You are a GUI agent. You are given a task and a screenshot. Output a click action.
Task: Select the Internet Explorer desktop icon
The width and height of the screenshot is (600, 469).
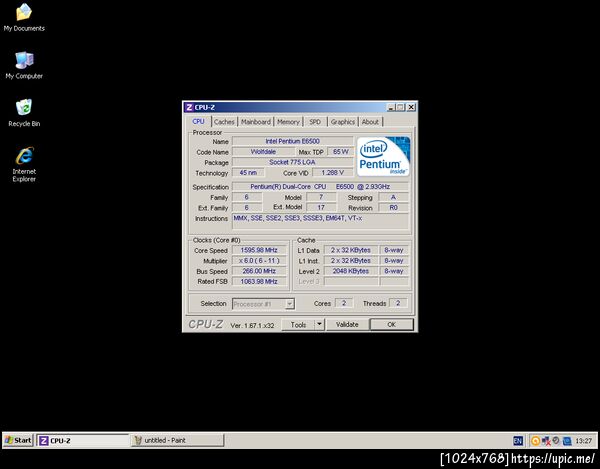point(24,164)
